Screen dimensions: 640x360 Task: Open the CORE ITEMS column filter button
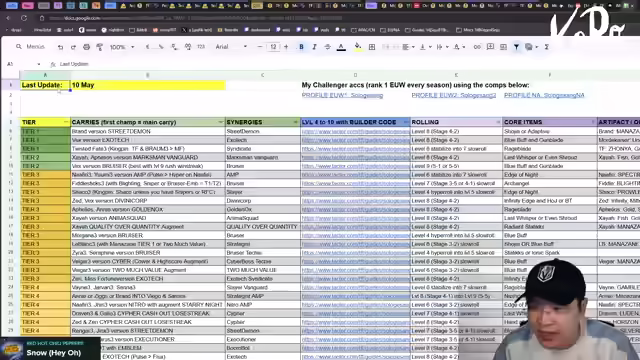593,122
